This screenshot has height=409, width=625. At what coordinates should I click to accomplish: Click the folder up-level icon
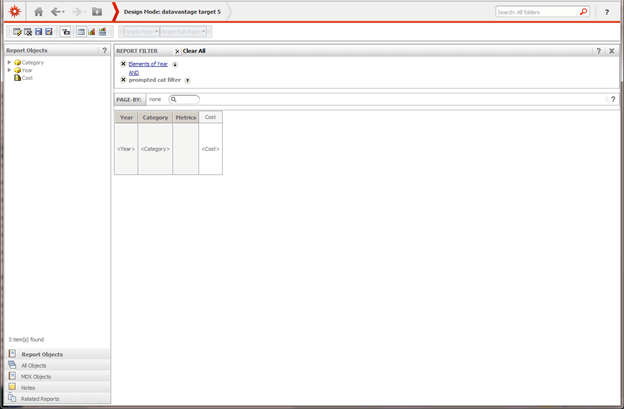(97, 12)
